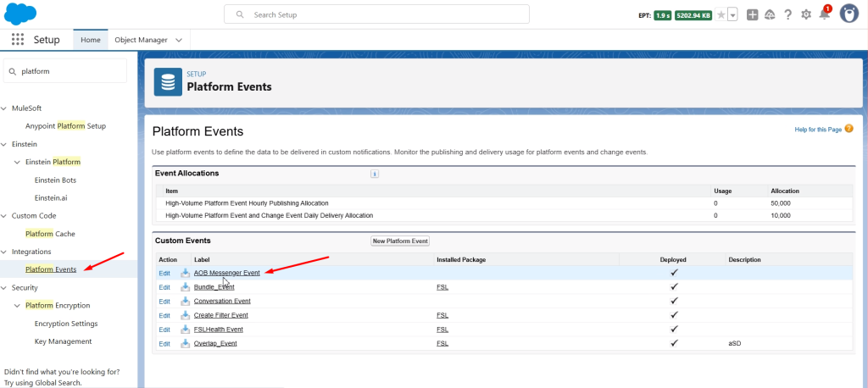Collapse the Einstein section

pos(4,145)
